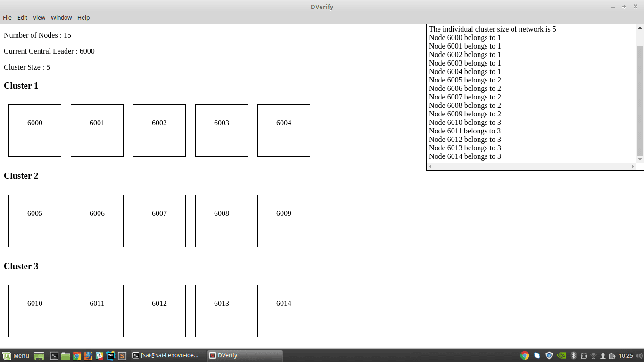The width and height of the screenshot is (644, 362).
Task: Switch to the DVerify taskbar window
Action: coord(245,356)
